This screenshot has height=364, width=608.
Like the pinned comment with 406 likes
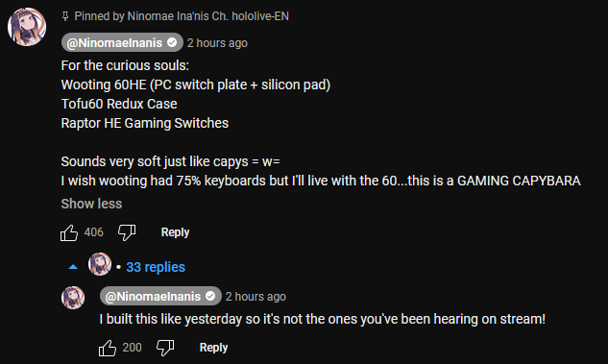point(69,232)
